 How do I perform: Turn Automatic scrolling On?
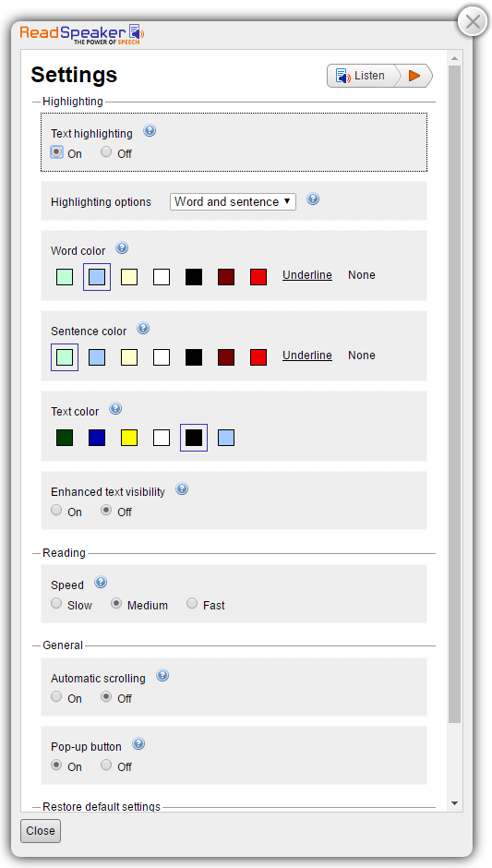tap(56, 696)
